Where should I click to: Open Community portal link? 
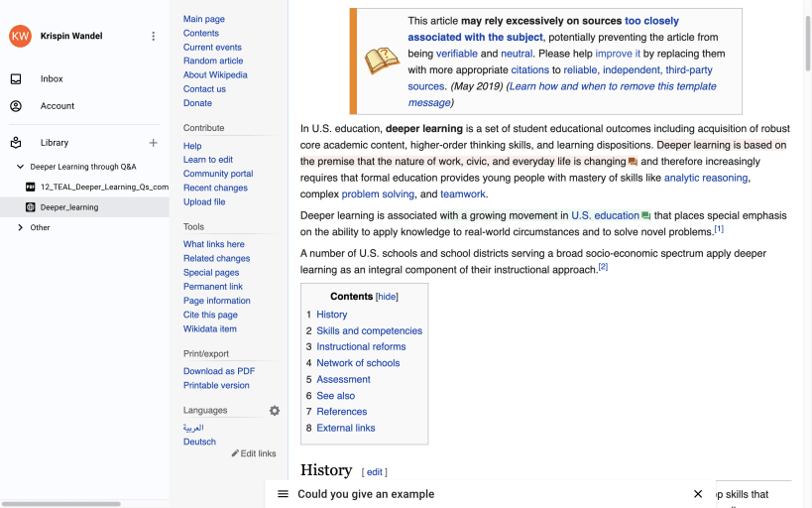click(218, 174)
